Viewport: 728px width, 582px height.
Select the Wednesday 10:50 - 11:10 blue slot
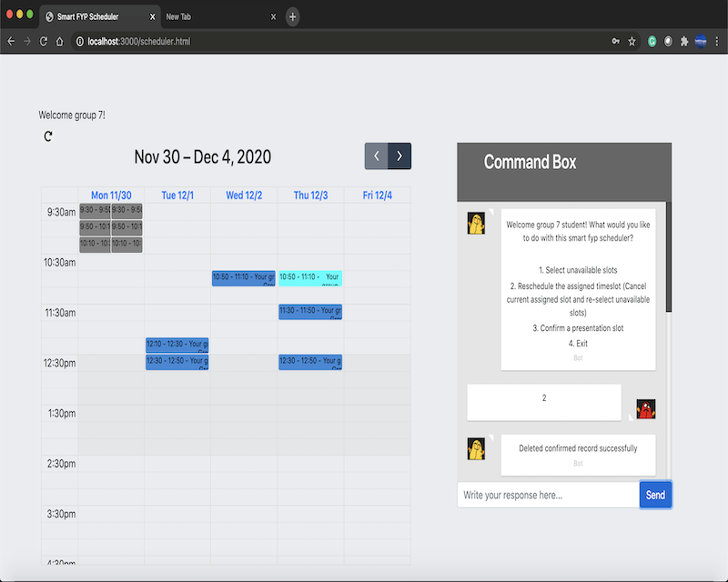click(243, 277)
